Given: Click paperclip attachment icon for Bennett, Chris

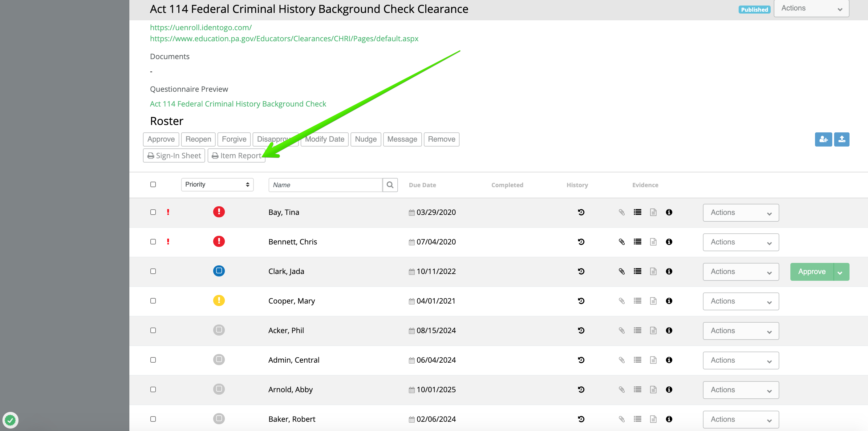Looking at the screenshot, I should pyautogui.click(x=622, y=242).
